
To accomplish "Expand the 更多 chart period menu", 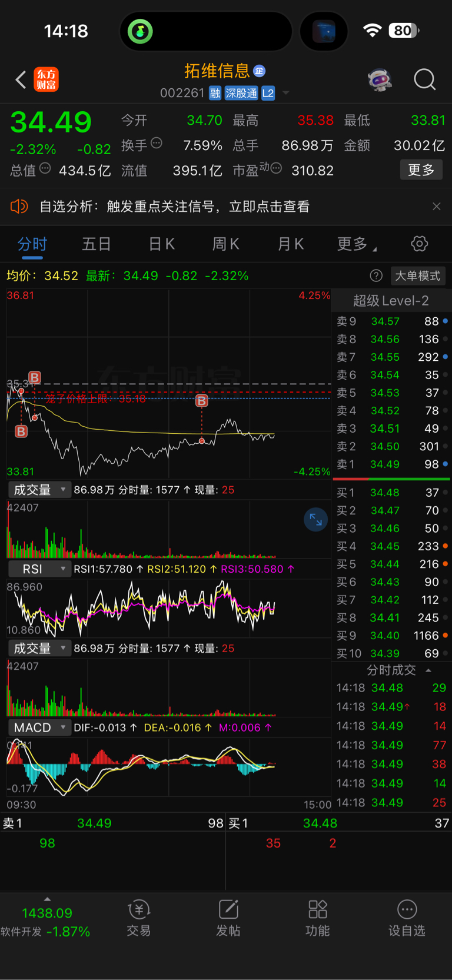I will 356,244.
